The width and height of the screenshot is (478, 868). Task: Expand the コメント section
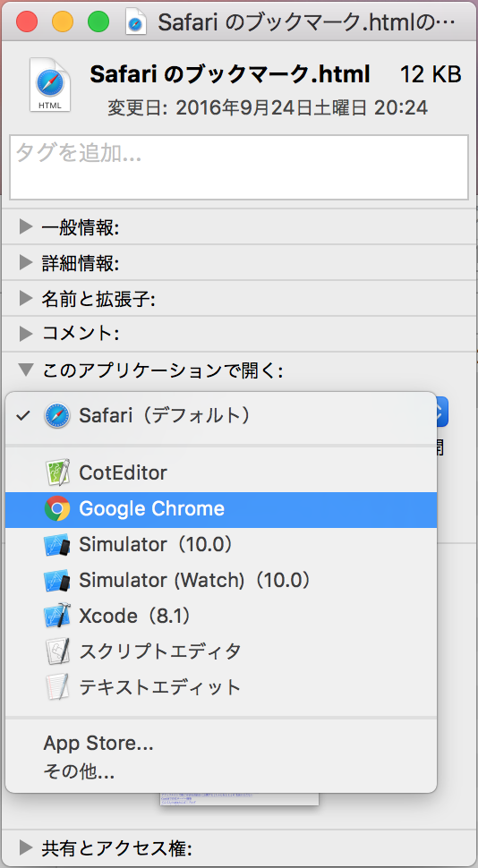pyautogui.click(x=25, y=334)
